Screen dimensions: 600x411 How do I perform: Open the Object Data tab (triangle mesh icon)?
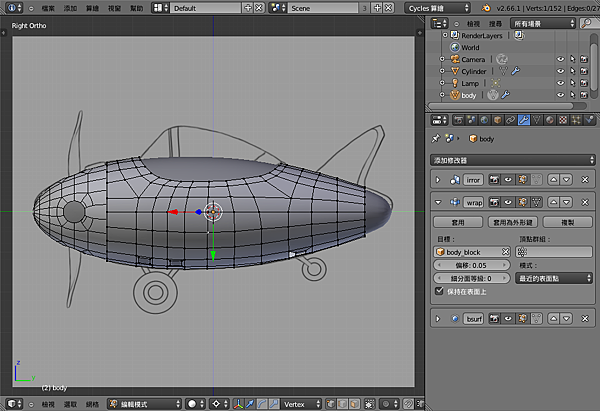tap(536, 120)
